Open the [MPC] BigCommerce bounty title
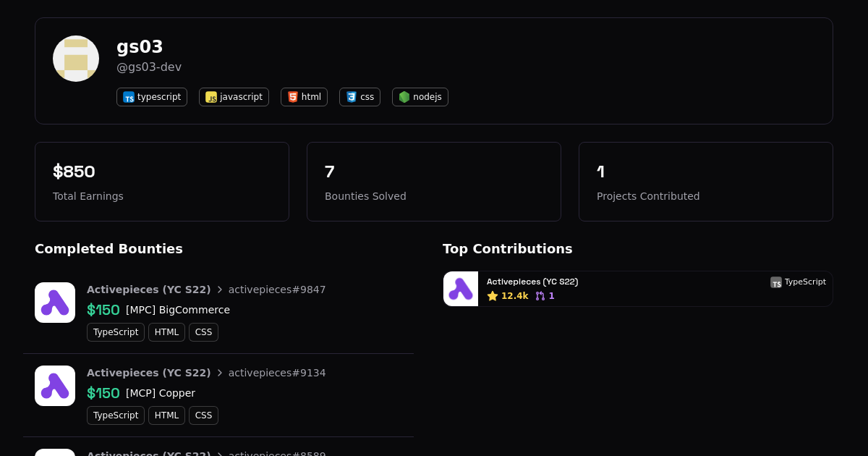The image size is (868, 456). (178, 310)
